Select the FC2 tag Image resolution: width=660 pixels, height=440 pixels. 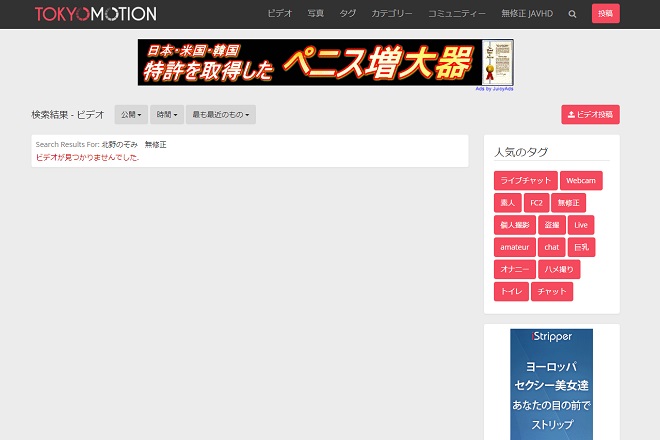(536, 203)
